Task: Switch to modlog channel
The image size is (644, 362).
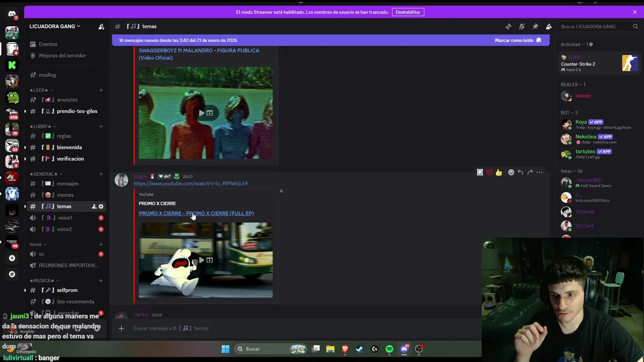Action: [66, 75]
